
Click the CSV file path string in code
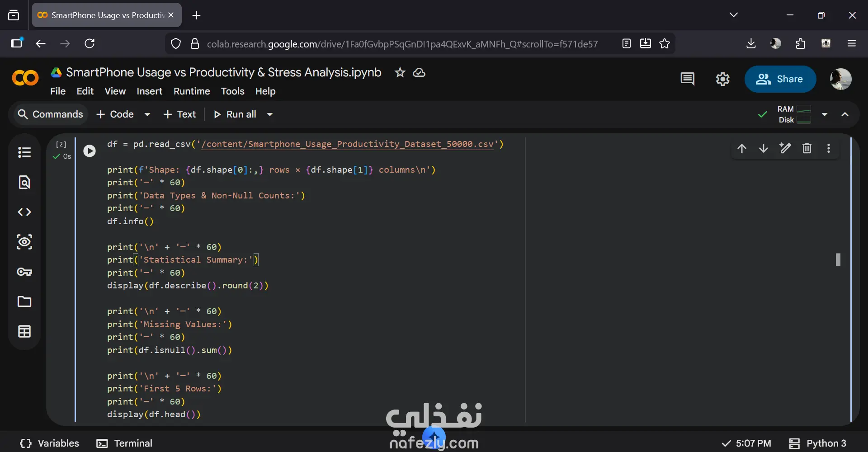coord(347,144)
